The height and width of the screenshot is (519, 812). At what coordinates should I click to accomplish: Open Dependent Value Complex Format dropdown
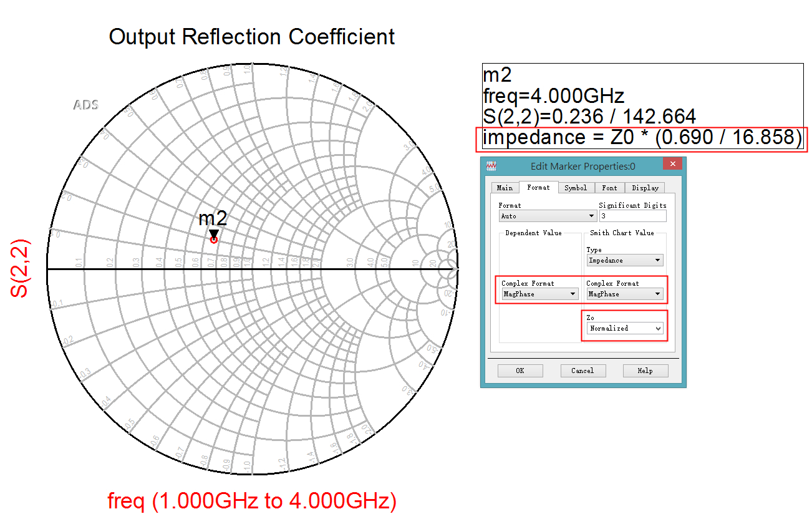tap(539, 294)
